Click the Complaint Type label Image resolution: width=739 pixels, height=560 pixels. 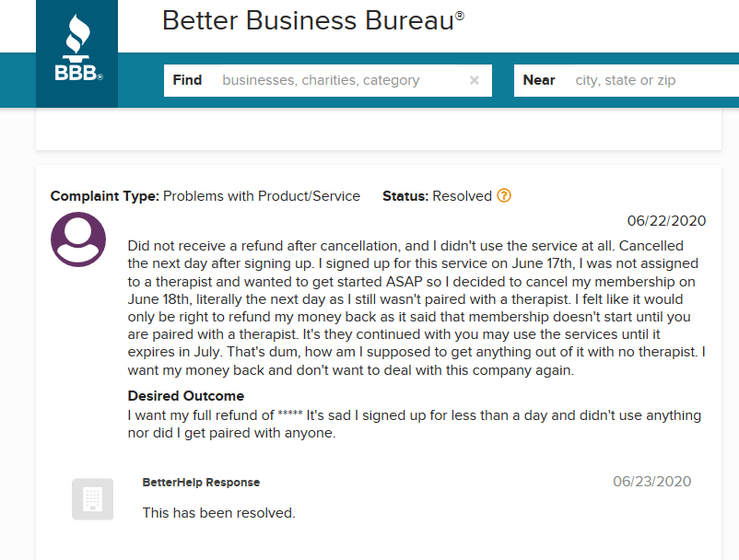tap(104, 196)
